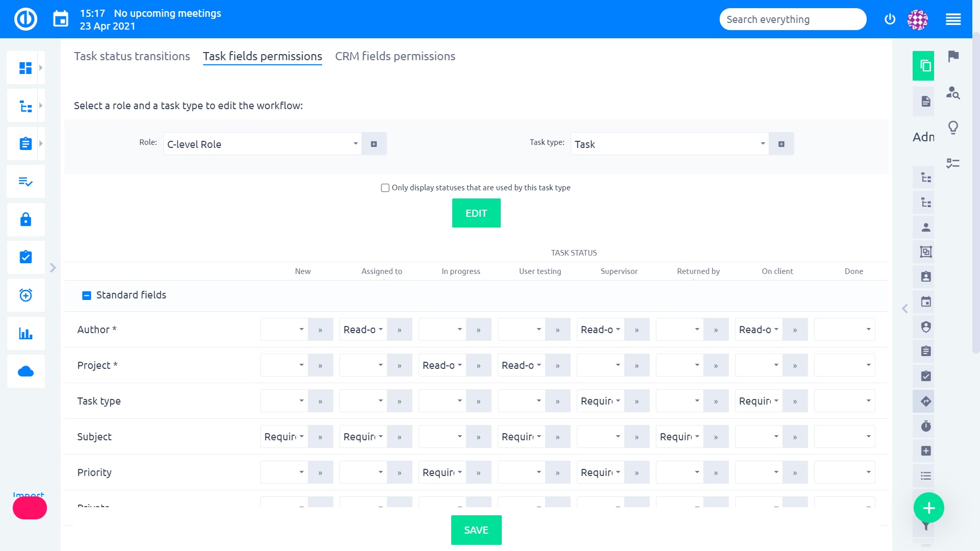Image resolution: width=980 pixels, height=551 pixels.
Task: Click the dashboard grid icon in sidebar
Action: (x=26, y=67)
